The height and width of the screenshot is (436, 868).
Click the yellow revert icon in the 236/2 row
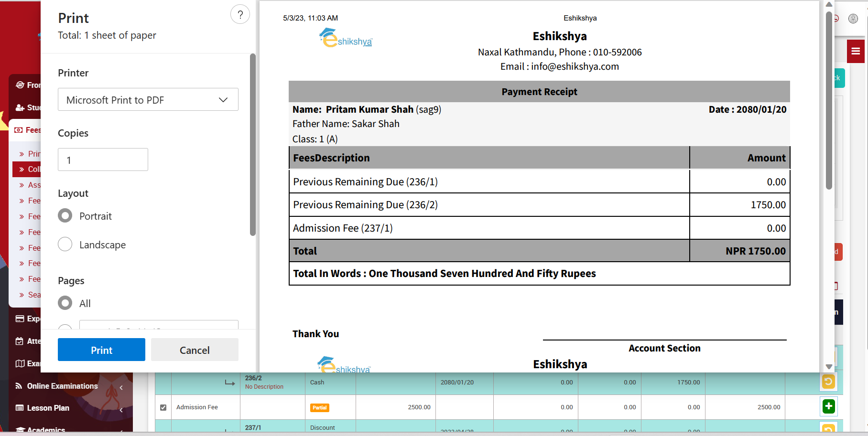click(x=828, y=382)
